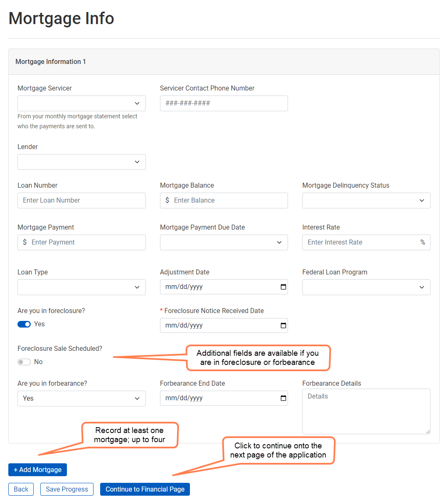Click Save Progress button
448x504 pixels.
point(67,489)
